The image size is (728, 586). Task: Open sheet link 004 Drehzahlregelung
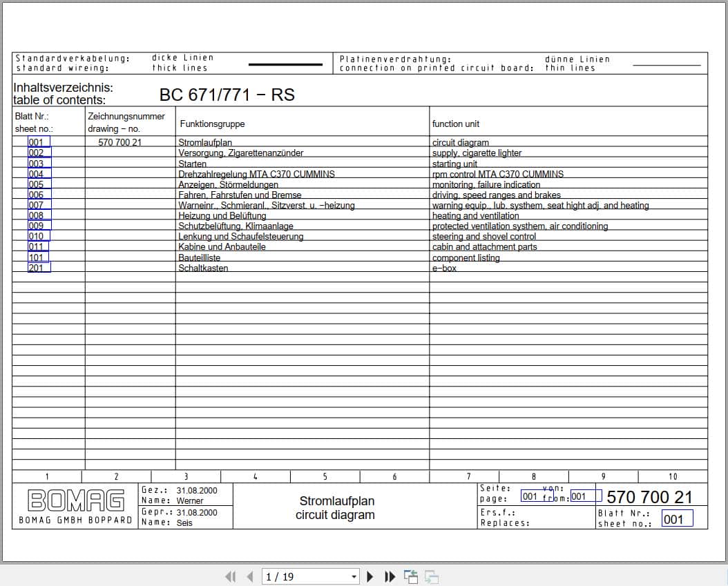[39, 174]
